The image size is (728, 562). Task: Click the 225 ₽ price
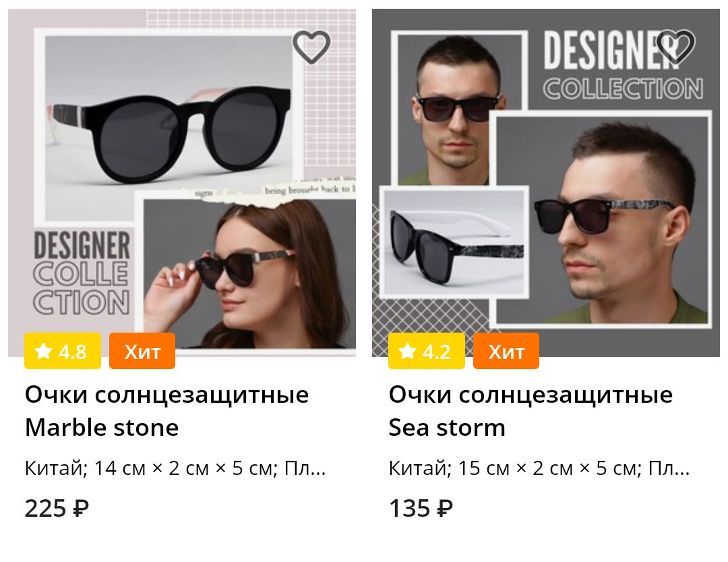click(x=57, y=508)
